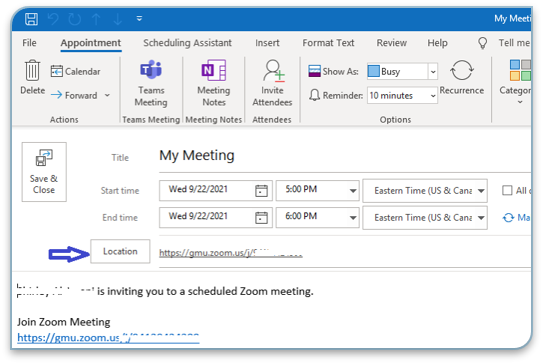Open the Insert ribbon tab
The height and width of the screenshot is (364, 543).
[x=267, y=43]
